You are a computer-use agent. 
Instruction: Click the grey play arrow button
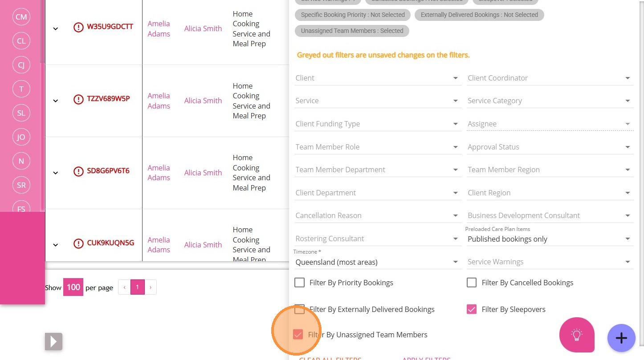pyautogui.click(x=53, y=341)
